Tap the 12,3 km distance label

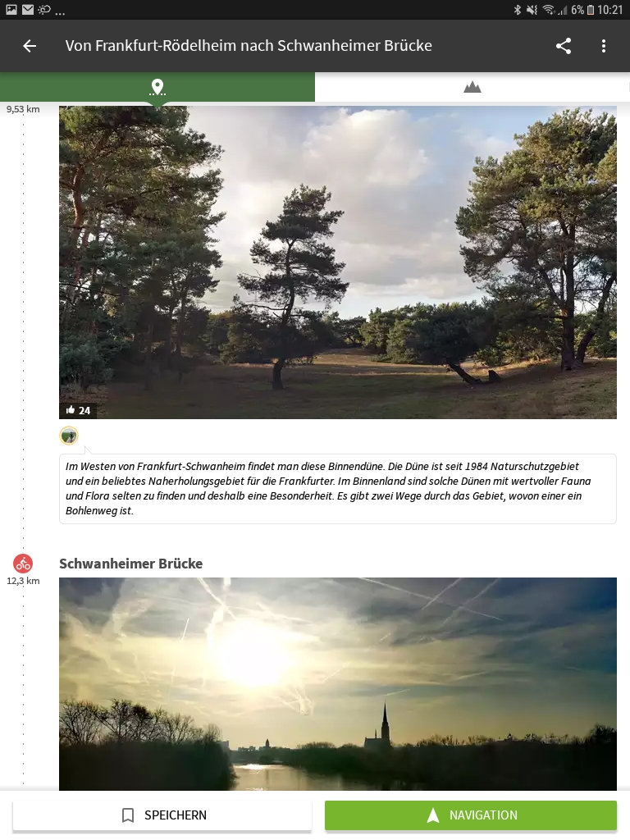pyautogui.click(x=23, y=581)
